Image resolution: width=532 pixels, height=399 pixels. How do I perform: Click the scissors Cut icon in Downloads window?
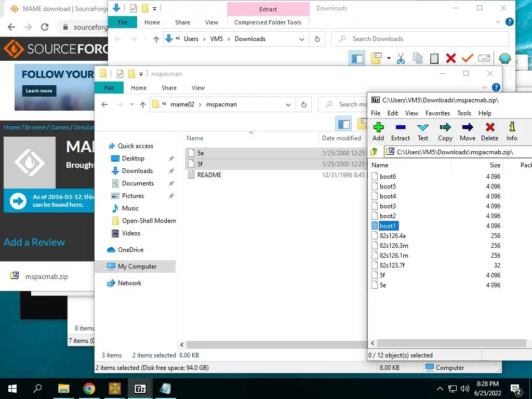[401, 58]
